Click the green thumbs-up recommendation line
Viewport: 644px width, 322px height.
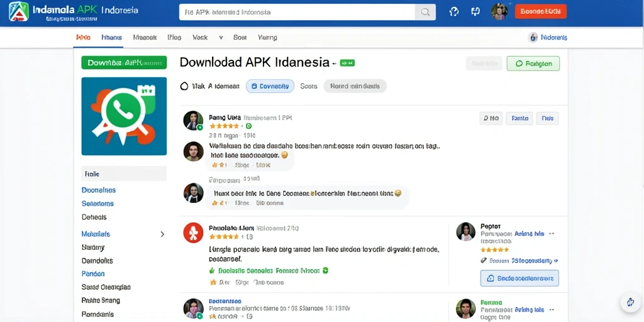click(269, 270)
